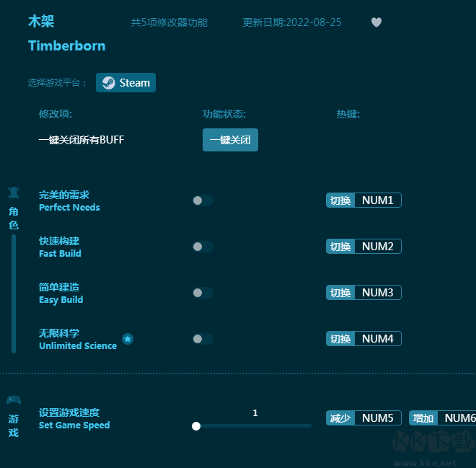Select the gamepad game category icon
Image resolution: width=476 pixels, height=468 pixels.
point(14,400)
